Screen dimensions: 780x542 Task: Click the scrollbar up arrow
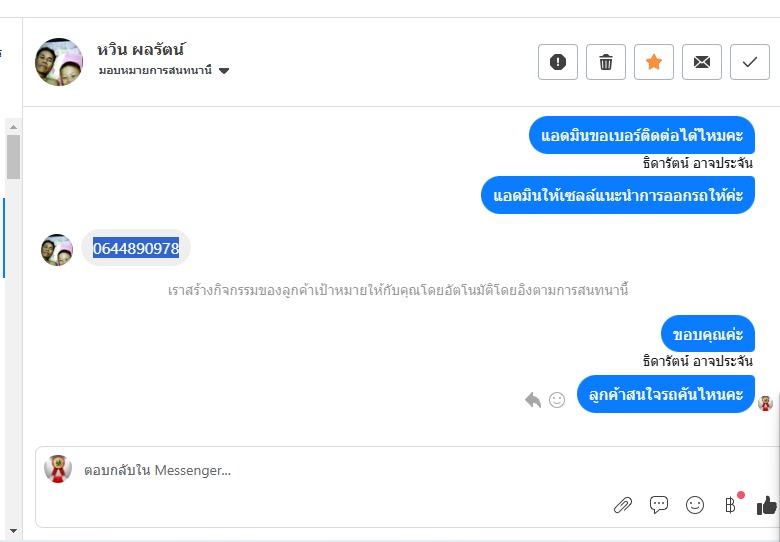tap(13, 126)
